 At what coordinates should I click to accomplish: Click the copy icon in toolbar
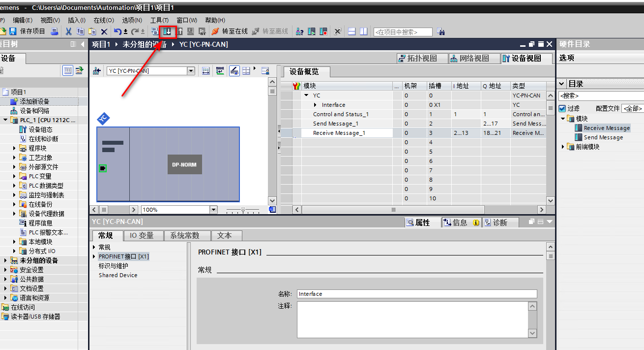point(81,32)
